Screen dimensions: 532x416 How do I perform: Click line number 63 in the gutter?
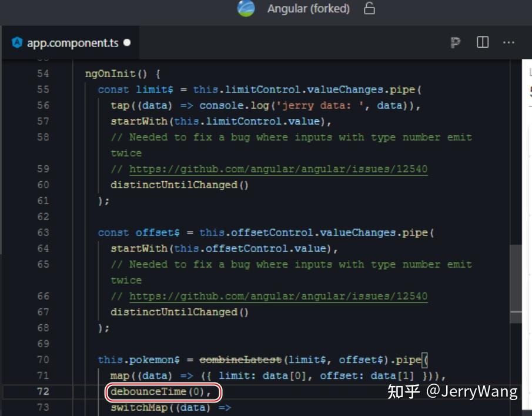(x=43, y=232)
